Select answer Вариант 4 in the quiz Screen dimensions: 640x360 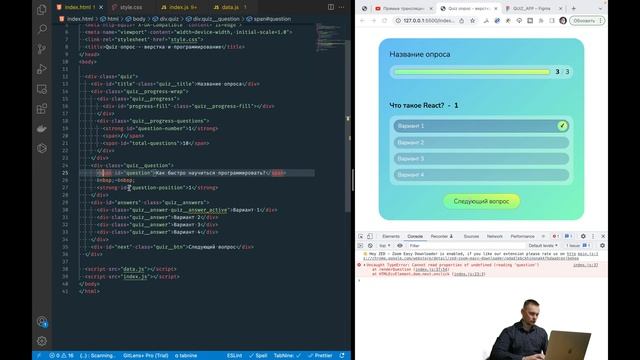pyautogui.click(x=481, y=175)
